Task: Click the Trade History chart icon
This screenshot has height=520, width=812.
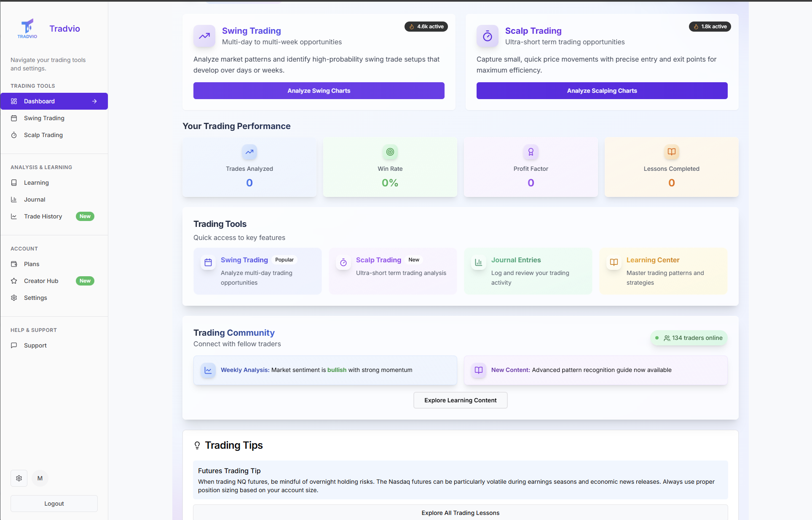Action: pyautogui.click(x=14, y=216)
